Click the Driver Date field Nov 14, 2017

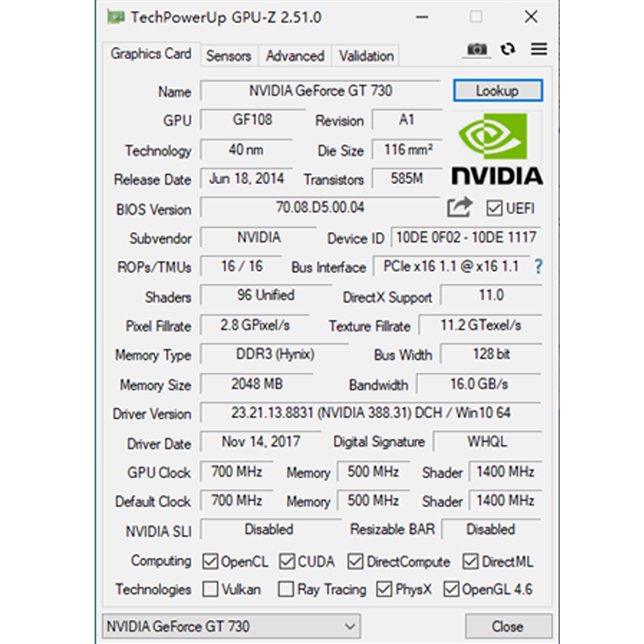point(260,442)
